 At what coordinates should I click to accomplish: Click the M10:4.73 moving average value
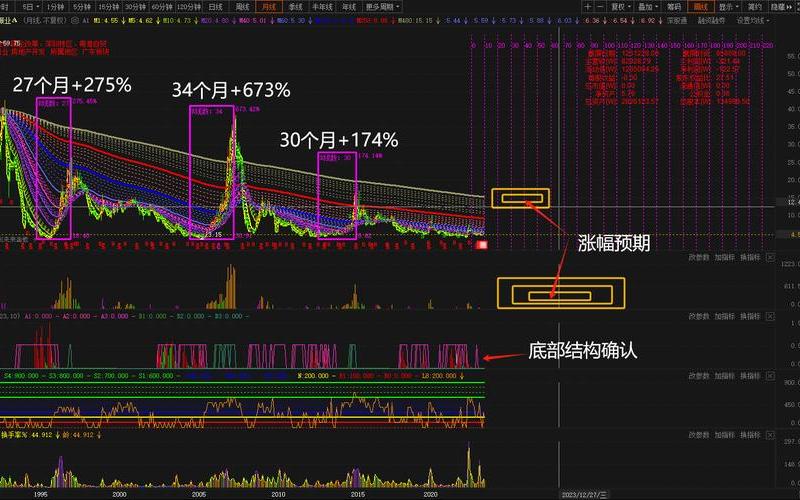point(176,21)
